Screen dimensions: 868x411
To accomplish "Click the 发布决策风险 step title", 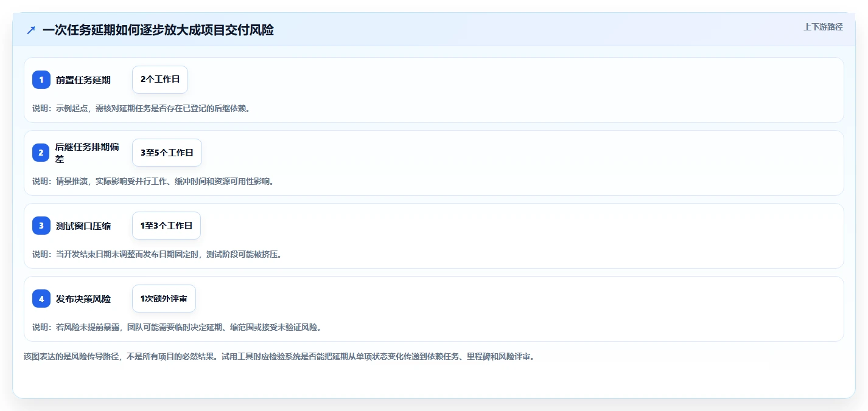I will (83, 299).
